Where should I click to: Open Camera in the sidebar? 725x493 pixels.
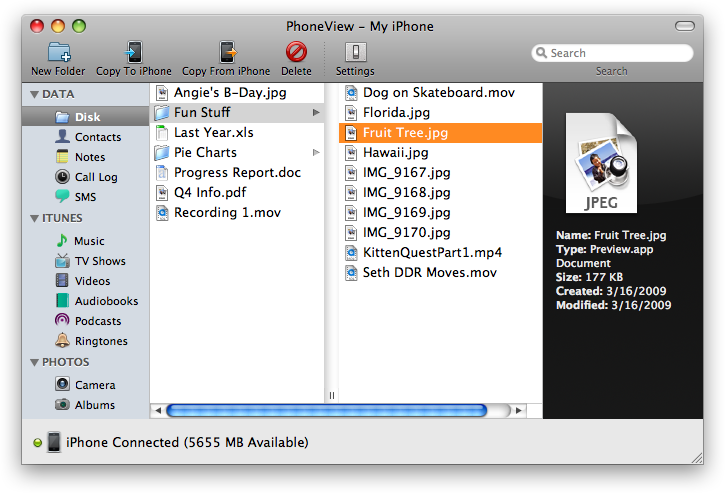86,385
